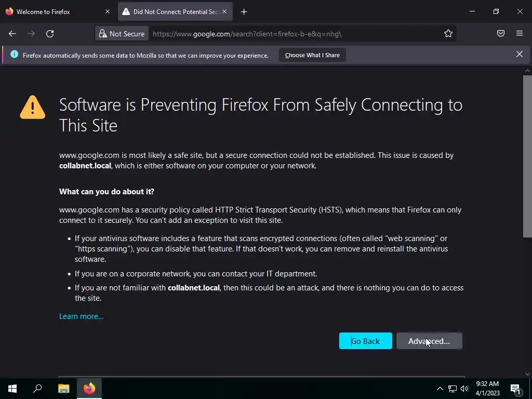Screen dimensions: 532x399
Task: Click the Firefox taskbar icon
Action: pos(89,389)
